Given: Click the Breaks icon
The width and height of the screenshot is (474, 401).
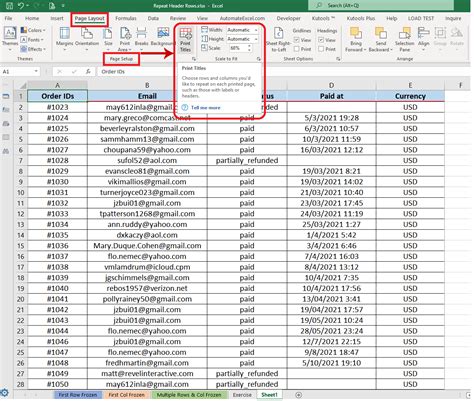Looking at the screenshot, I should click(142, 37).
